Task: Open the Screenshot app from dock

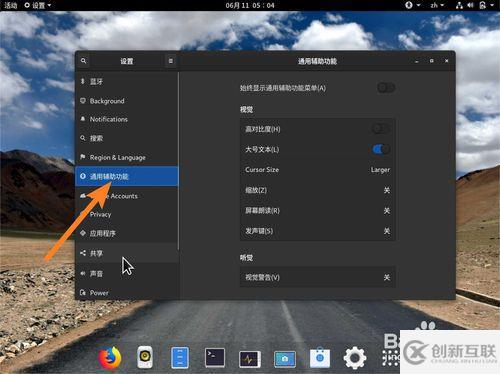Action: pos(285,359)
